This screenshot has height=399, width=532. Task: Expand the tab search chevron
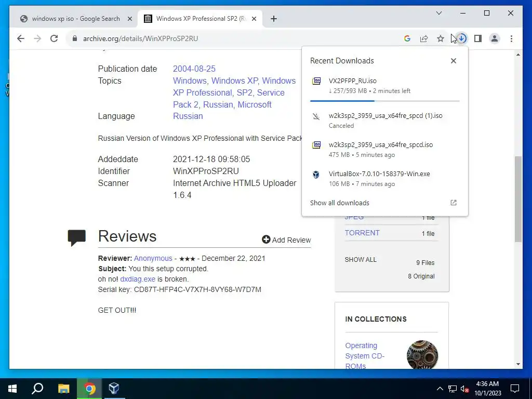click(x=438, y=13)
